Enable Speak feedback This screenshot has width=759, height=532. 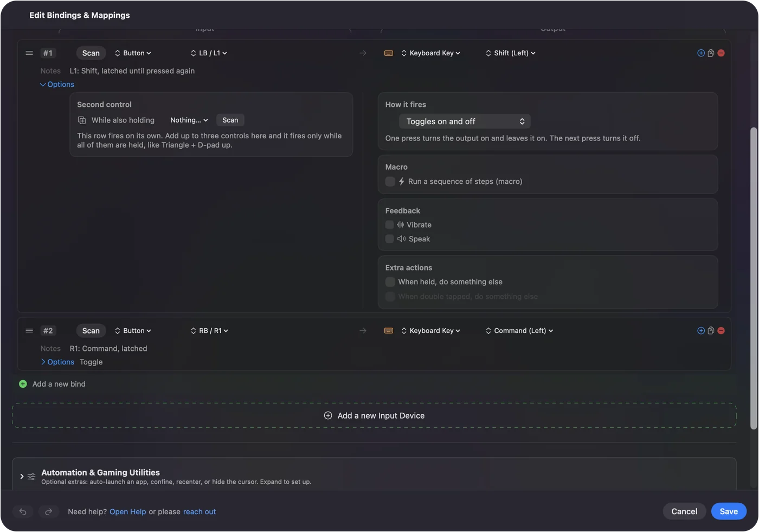point(390,239)
